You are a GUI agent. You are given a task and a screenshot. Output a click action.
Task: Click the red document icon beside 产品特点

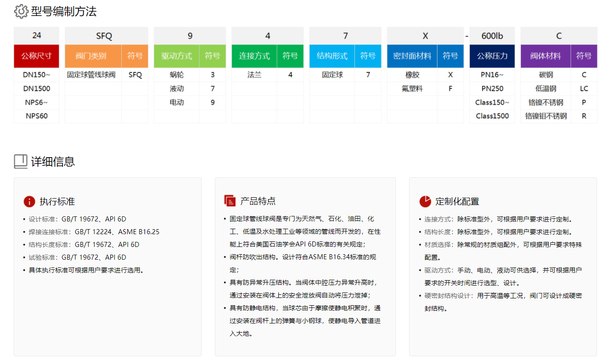click(230, 201)
